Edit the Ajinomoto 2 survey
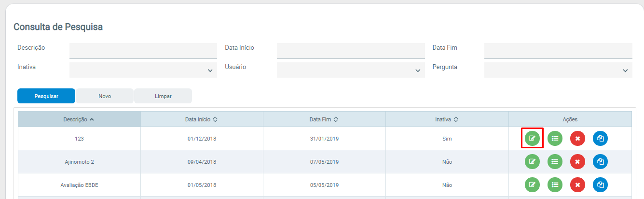The image size is (644, 199). 532,161
